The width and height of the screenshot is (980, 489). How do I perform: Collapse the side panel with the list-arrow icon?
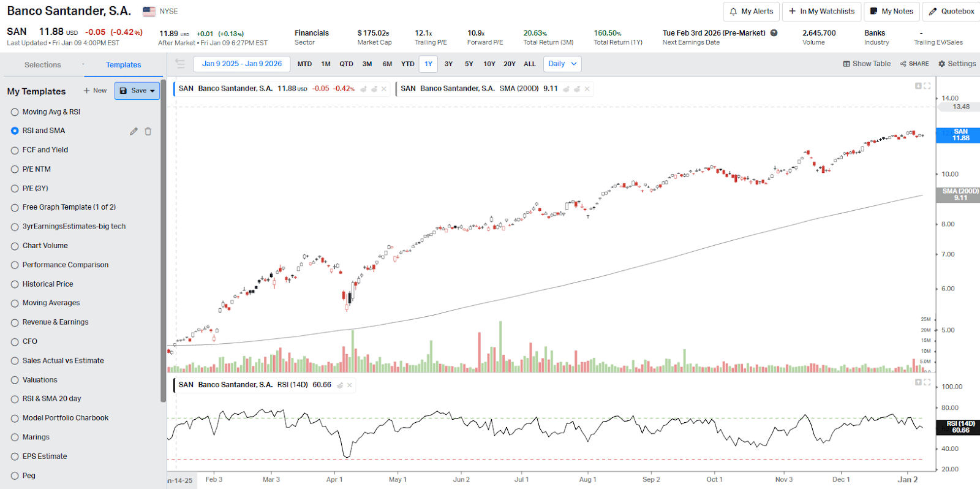(x=179, y=63)
